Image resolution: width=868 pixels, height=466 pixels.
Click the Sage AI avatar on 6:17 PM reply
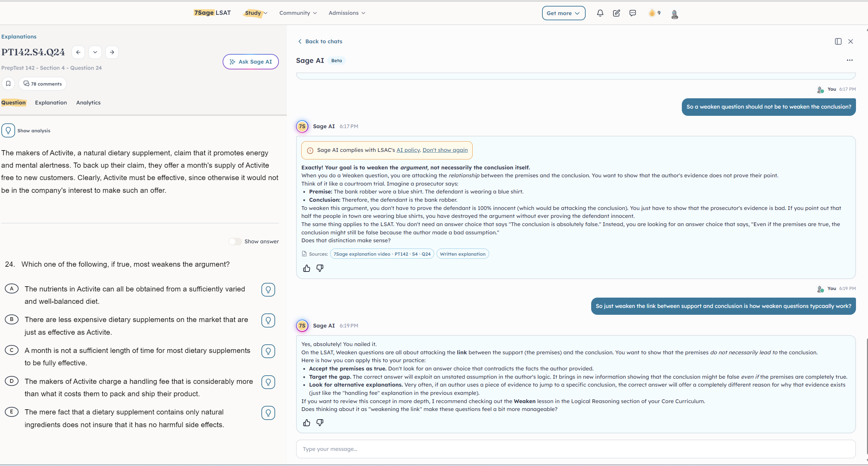302,126
